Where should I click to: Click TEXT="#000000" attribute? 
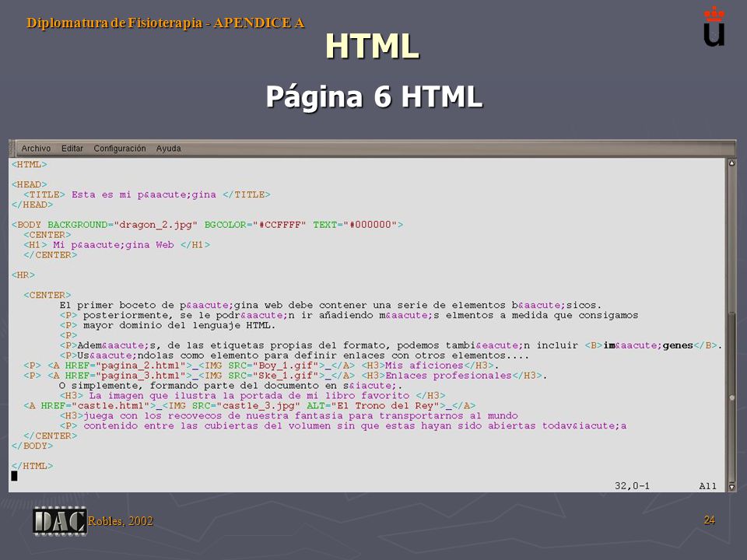tap(355, 224)
